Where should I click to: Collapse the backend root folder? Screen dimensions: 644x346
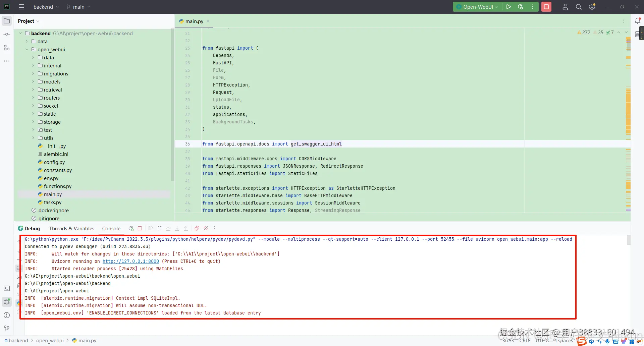tap(20, 34)
